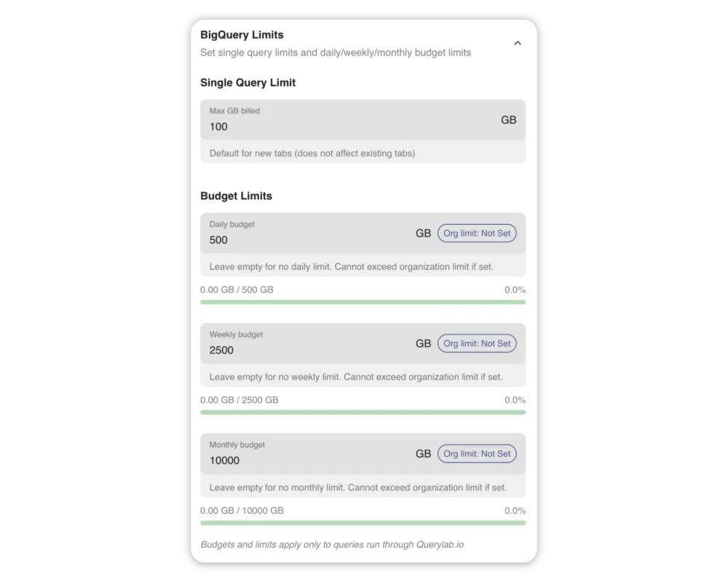The image size is (728, 582).
Task: Click the weekly budget usage progress bar
Action: click(x=363, y=412)
